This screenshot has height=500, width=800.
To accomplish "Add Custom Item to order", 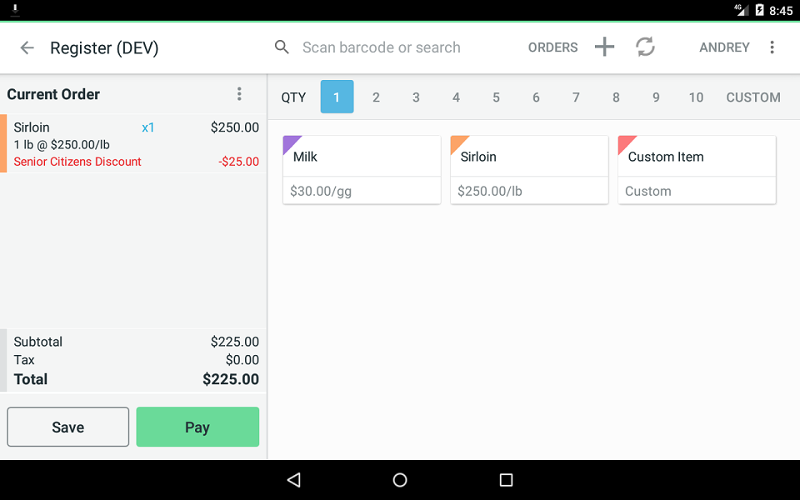I will coord(697,170).
